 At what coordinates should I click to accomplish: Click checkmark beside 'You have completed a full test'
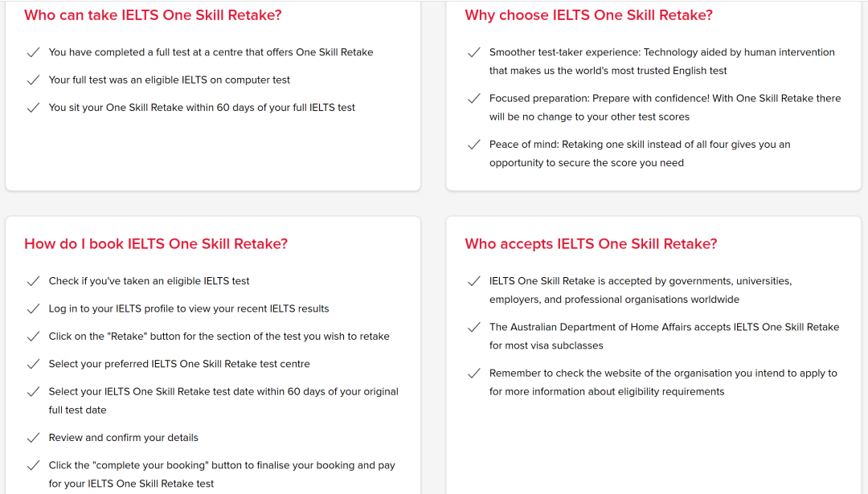point(33,52)
